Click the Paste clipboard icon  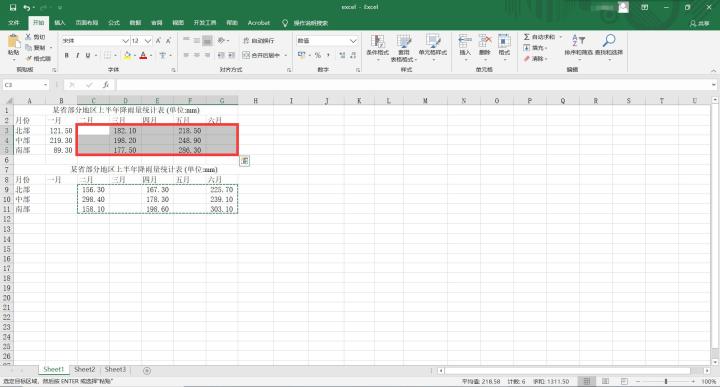14,42
